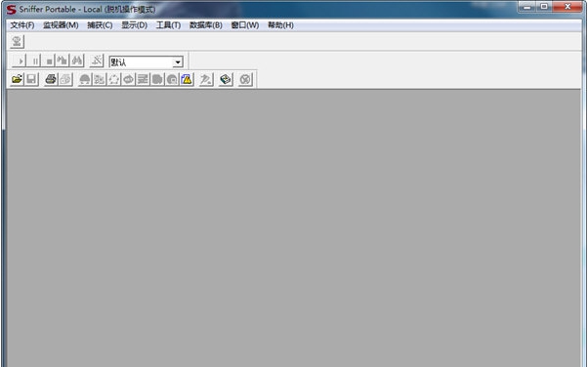Open the Address Book icon
This screenshot has width=588, height=367.
(x=226, y=79)
